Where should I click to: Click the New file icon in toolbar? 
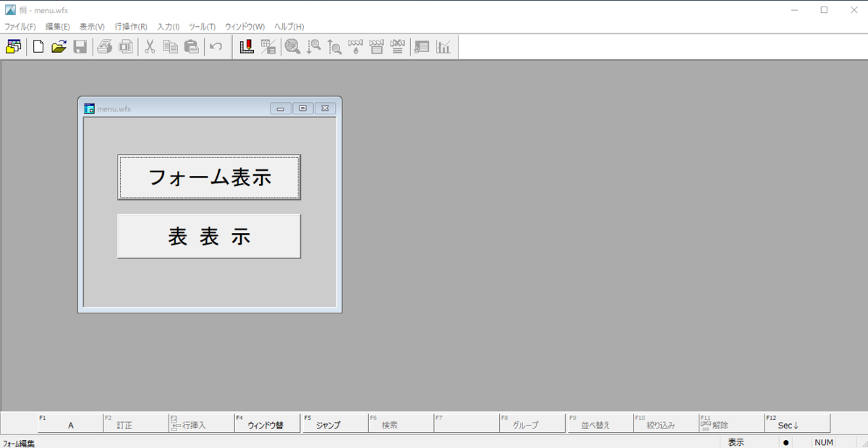pos(38,47)
